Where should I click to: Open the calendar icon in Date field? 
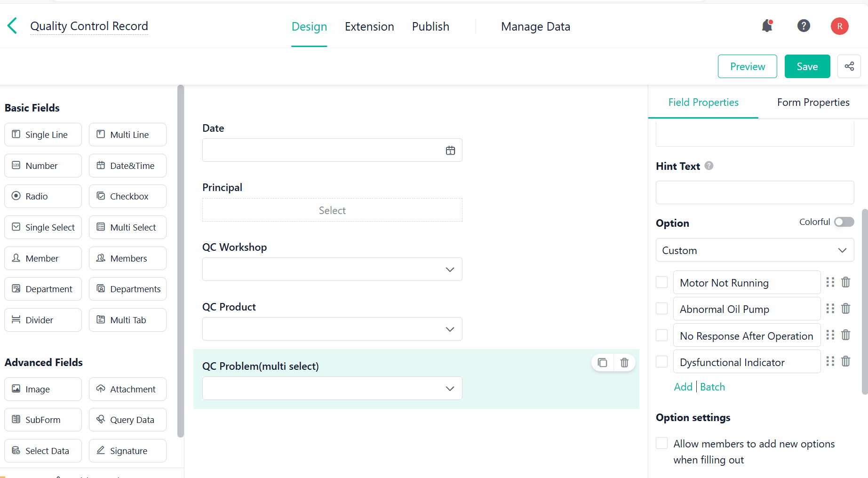click(x=450, y=151)
